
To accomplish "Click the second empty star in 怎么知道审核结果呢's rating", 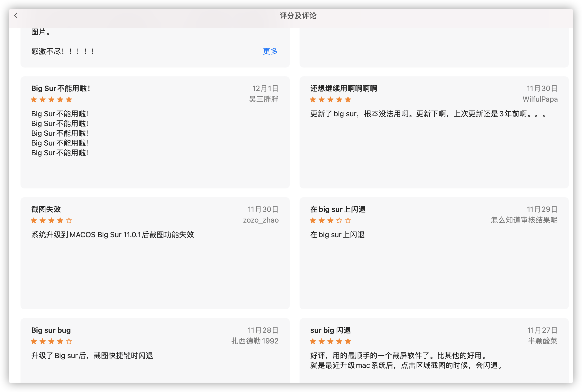I will coord(348,220).
